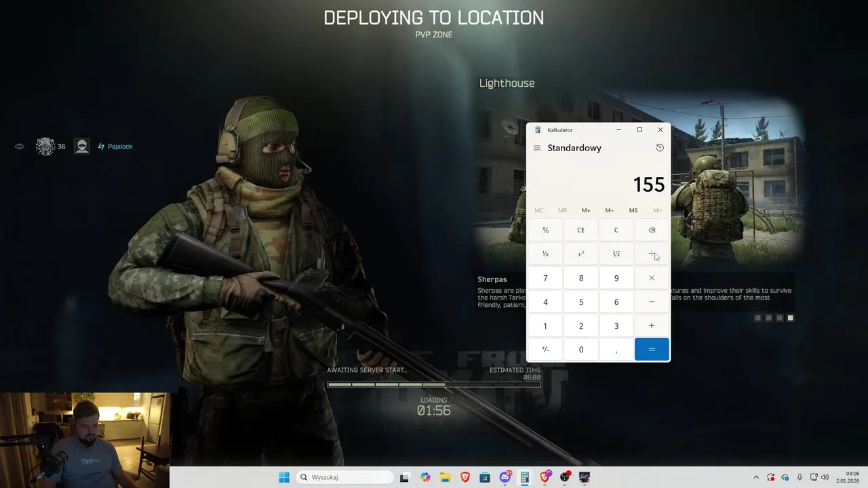868x488 pixels.
Task: Click the minus subtraction key
Action: coord(652,302)
